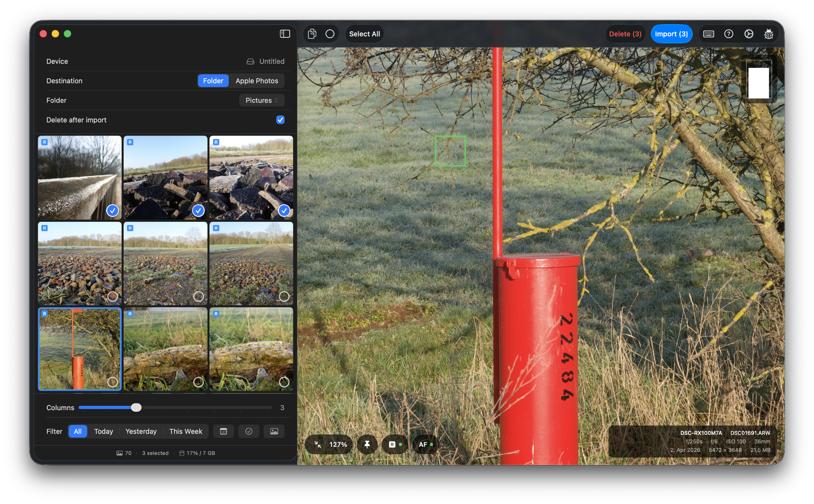Deselect the checked rubble pile thumbnail
814x504 pixels.
click(198, 210)
